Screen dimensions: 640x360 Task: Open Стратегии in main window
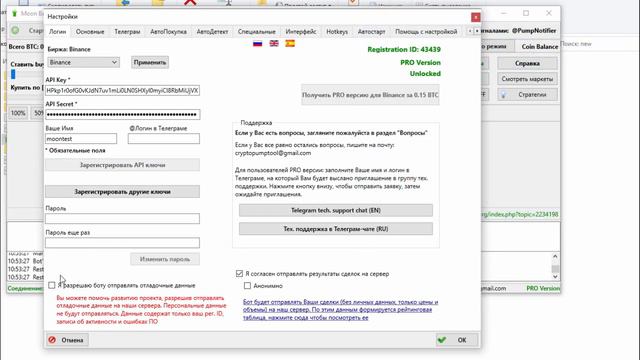click(x=527, y=94)
